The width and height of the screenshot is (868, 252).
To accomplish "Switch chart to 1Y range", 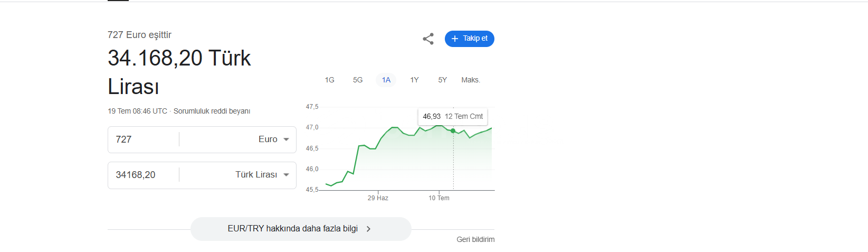I will [414, 80].
